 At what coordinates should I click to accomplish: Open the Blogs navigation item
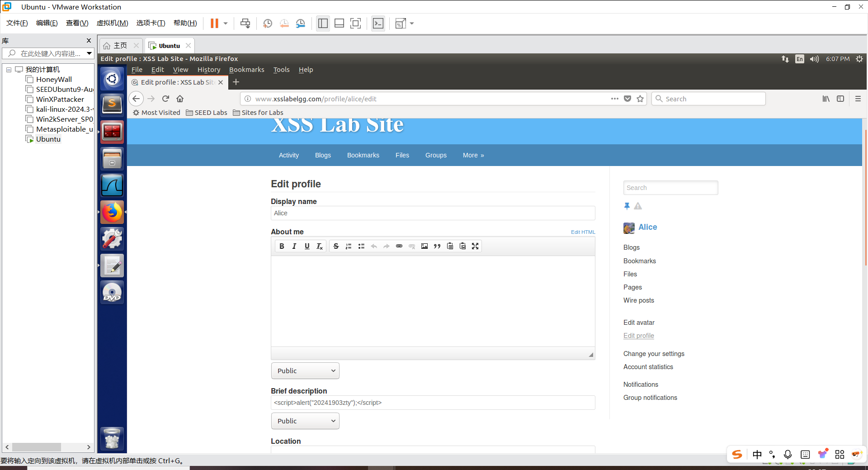click(323, 155)
